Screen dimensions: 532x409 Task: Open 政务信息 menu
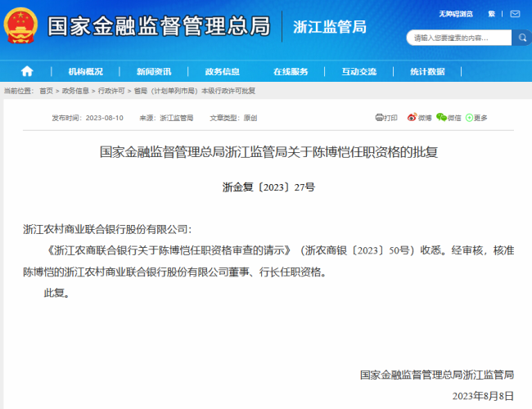[x=223, y=71]
